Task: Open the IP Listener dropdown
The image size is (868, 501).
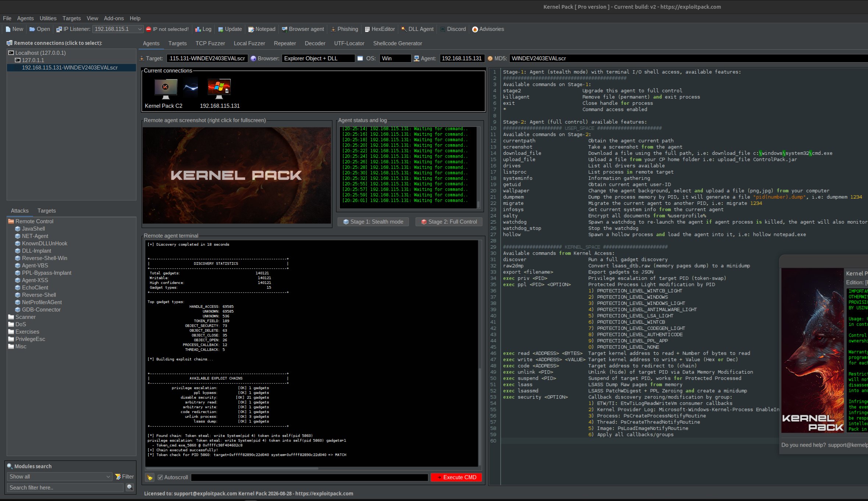Action: (x=140, y=29)
